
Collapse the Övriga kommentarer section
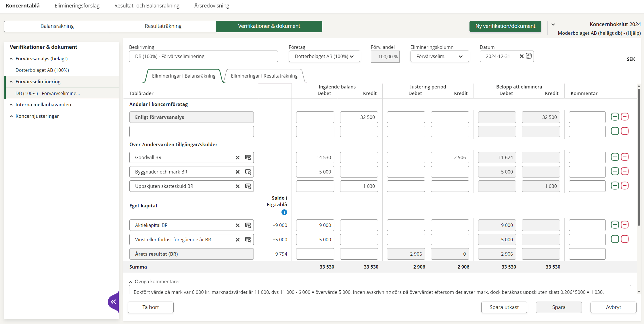point(131,282)
